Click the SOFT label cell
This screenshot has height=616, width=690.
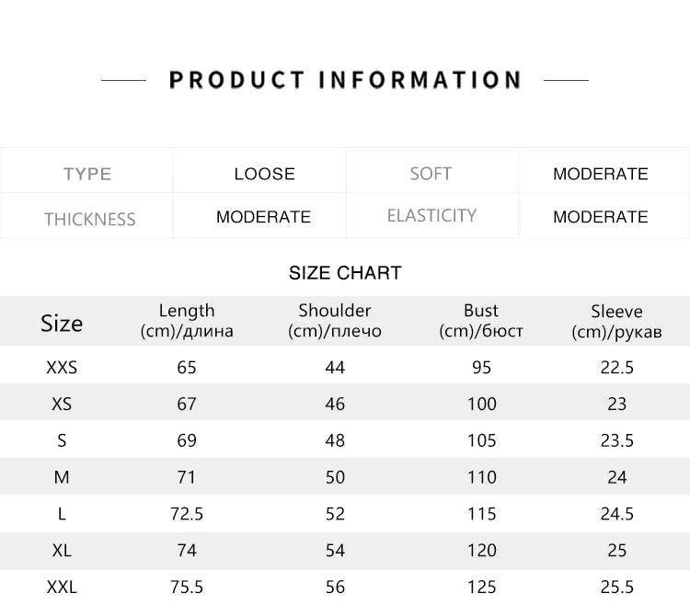[431, 174]
